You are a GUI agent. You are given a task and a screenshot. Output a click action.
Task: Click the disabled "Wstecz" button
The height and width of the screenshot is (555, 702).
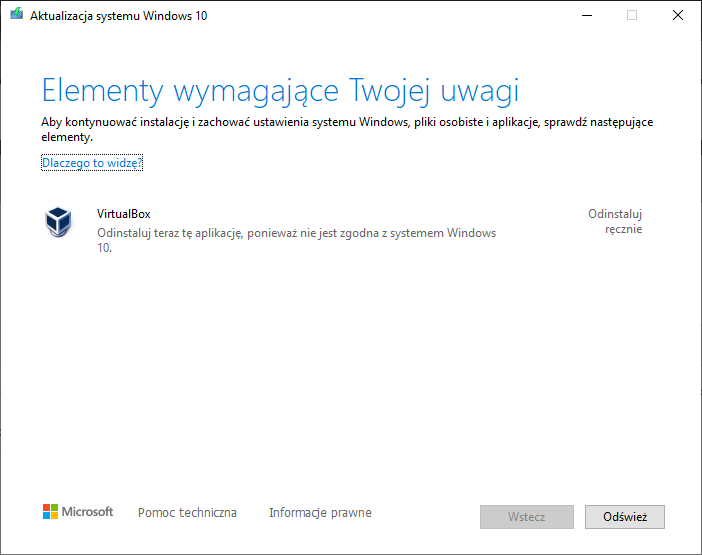click(x=526, y=517)
